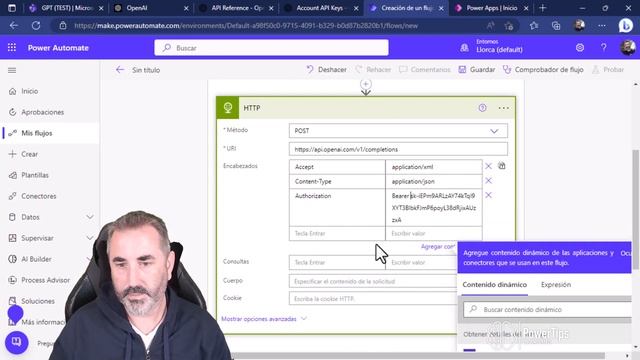
Task: Select Mis flujos in the sidebar
Action: tap(37, 133)
